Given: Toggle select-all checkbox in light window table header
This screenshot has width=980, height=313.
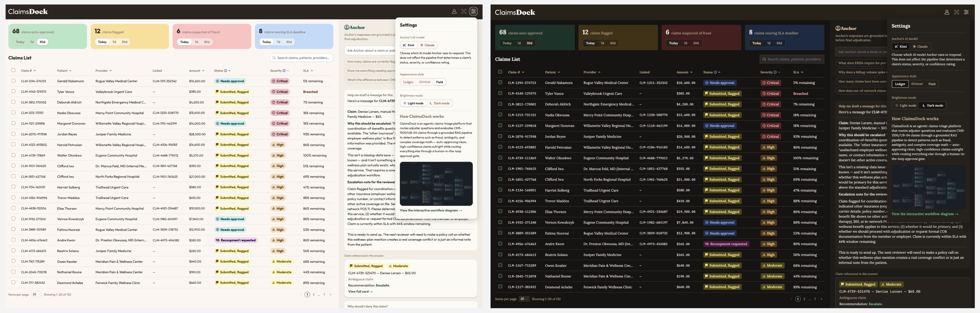Looking at the screenshot, I should click(13, 70).
